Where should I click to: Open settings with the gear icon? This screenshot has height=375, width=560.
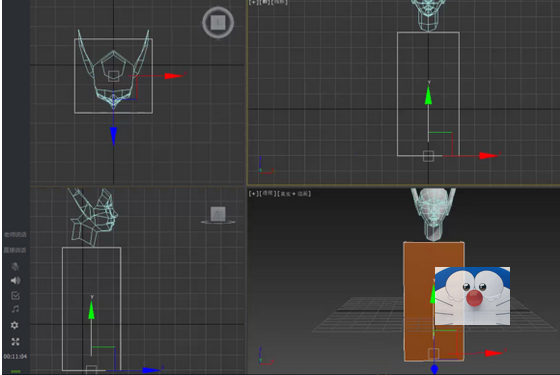15,325
